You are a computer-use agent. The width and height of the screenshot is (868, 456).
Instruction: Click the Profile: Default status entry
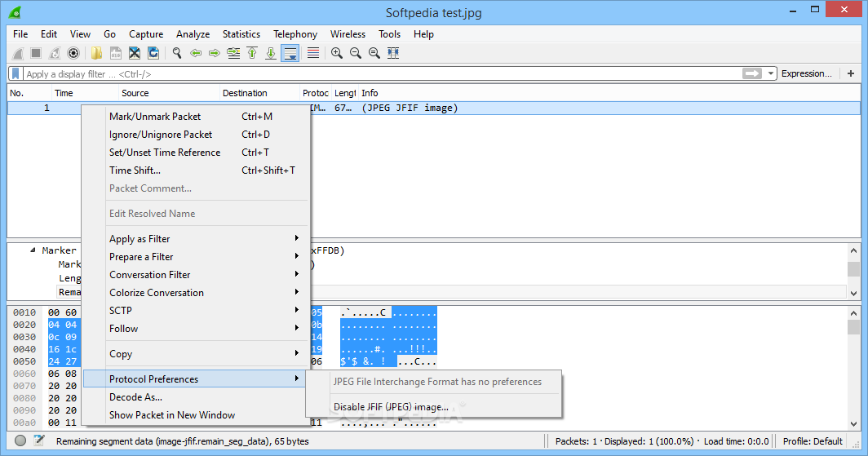(813, 441)
